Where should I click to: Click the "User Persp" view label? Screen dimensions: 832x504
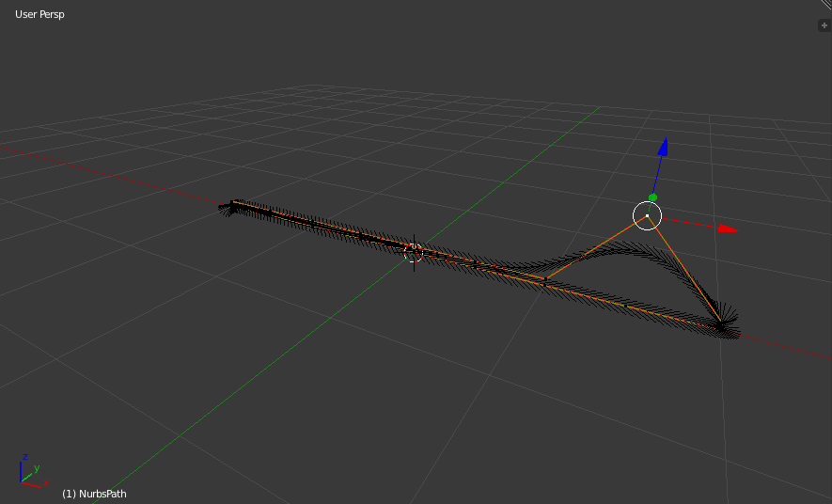[x=39, y=14]
